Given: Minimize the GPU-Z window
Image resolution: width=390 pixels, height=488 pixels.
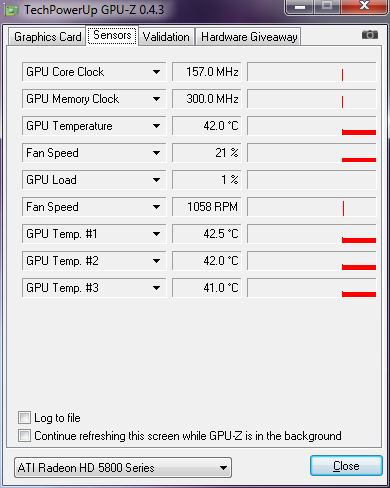Looking at the screenshot, I should [x=300, y=7].
